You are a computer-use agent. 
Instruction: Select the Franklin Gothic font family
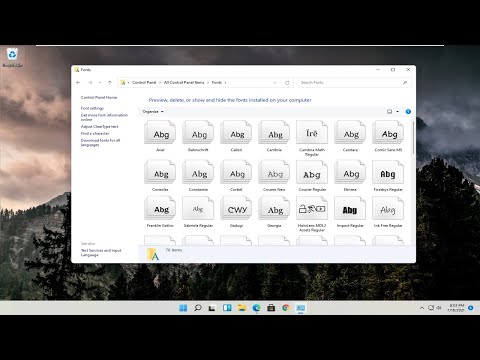160,212
